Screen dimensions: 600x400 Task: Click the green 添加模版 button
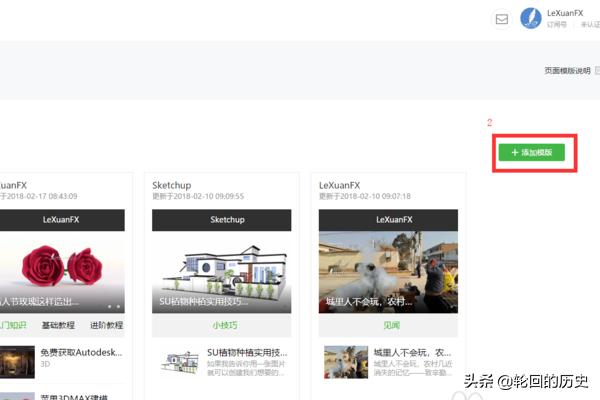tap(532, 153)
